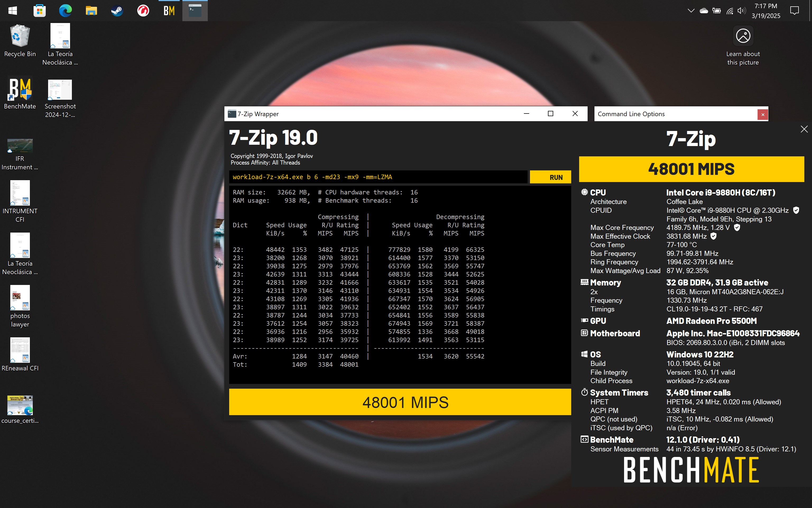Open the taskbar clock and date
Screen dimensions: 812x508
click(x=766, y=11)
